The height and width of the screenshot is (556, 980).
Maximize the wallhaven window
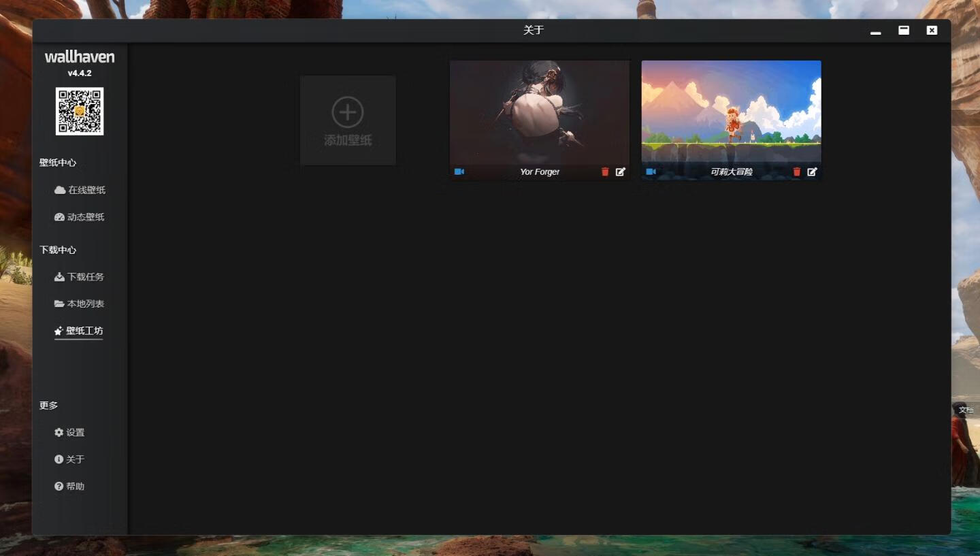pos(904,31)
